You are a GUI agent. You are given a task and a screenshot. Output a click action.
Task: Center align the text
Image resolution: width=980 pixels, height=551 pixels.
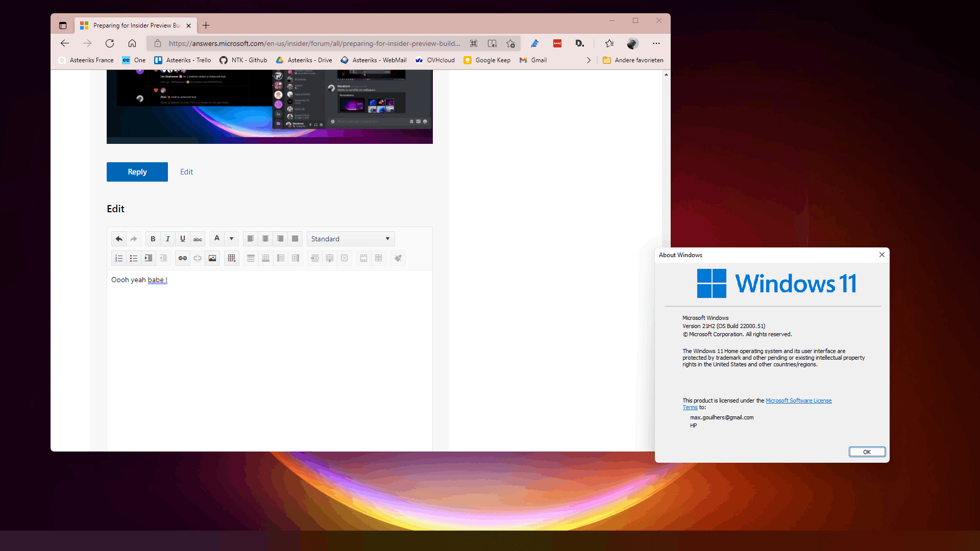coord(265,239)
